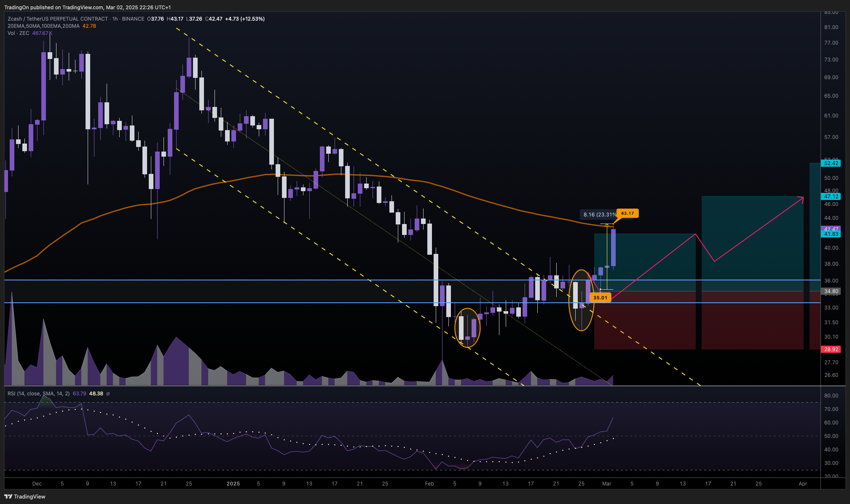Screen dimensions: 850x504
Task: Click the 34.80 gray price label
Action: [x=831, y=291]
